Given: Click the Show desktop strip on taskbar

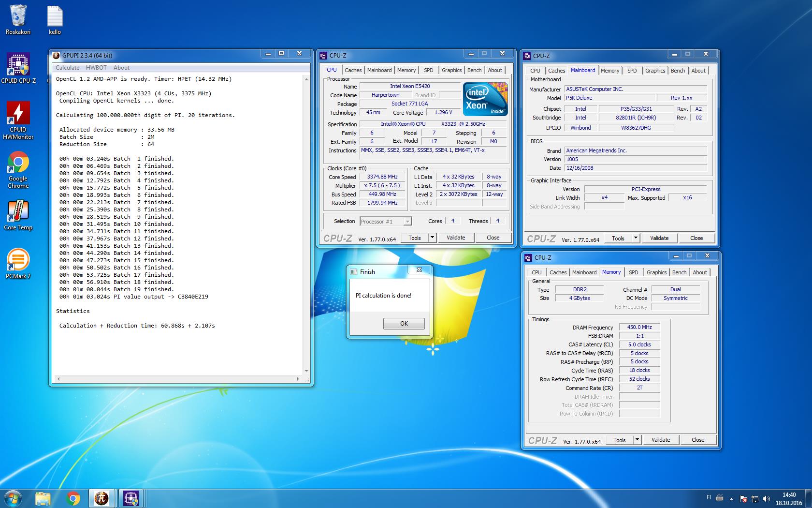Looking at the screenshot, I should click(809, 498).
